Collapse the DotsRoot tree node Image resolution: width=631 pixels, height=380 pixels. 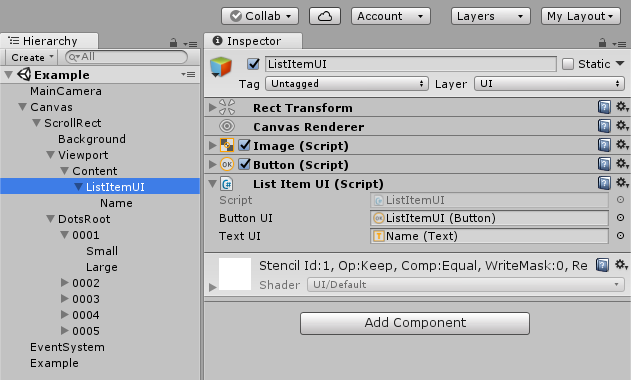click(x=50, y=219)
